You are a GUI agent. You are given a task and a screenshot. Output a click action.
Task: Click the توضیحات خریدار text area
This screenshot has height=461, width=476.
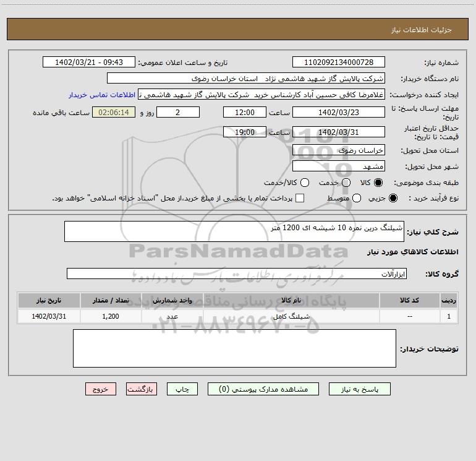click(234, 348)
